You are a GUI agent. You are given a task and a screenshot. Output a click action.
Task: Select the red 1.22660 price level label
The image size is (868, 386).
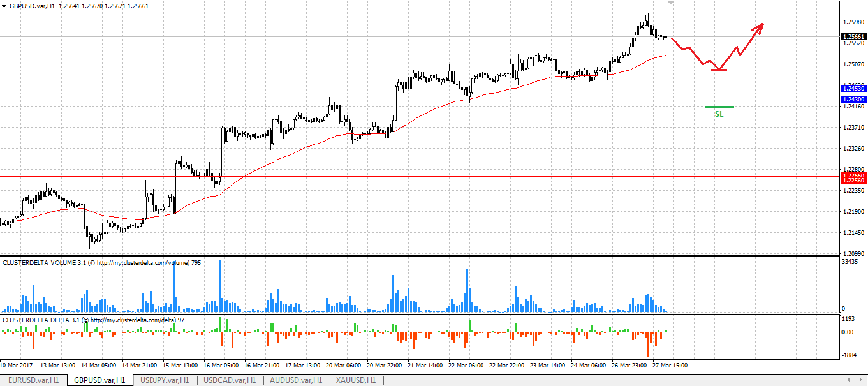(x=853, y=175)
